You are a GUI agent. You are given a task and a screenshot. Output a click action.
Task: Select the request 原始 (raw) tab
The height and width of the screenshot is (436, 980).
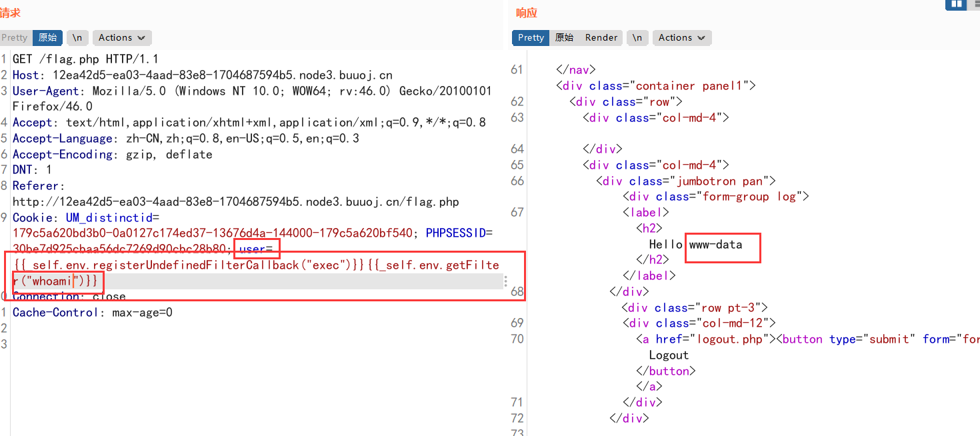(x=47, y=37)
